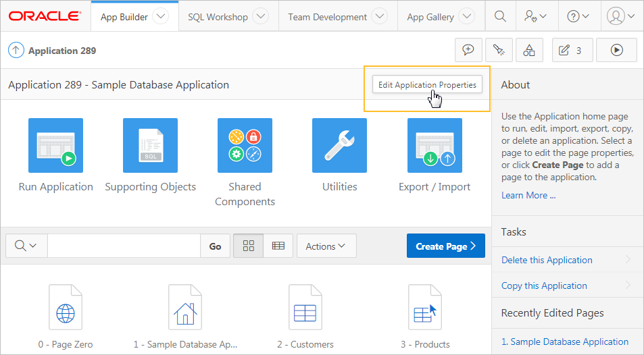Click the run page play button in toolbar

tap(616, 50)
